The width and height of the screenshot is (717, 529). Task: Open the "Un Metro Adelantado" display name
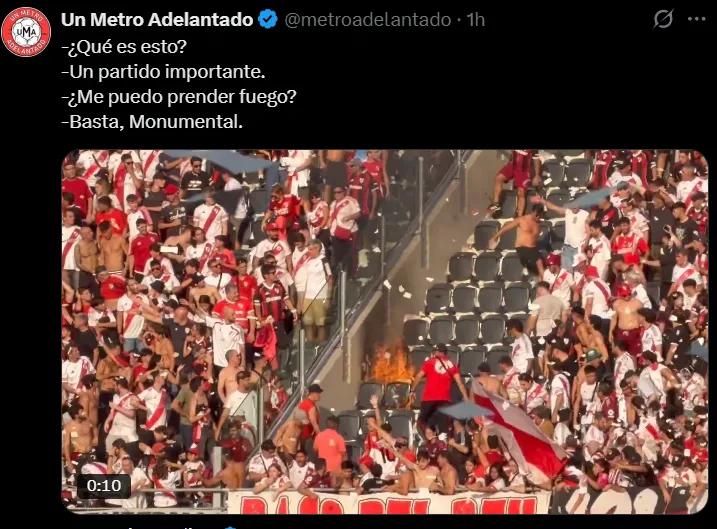157,20
